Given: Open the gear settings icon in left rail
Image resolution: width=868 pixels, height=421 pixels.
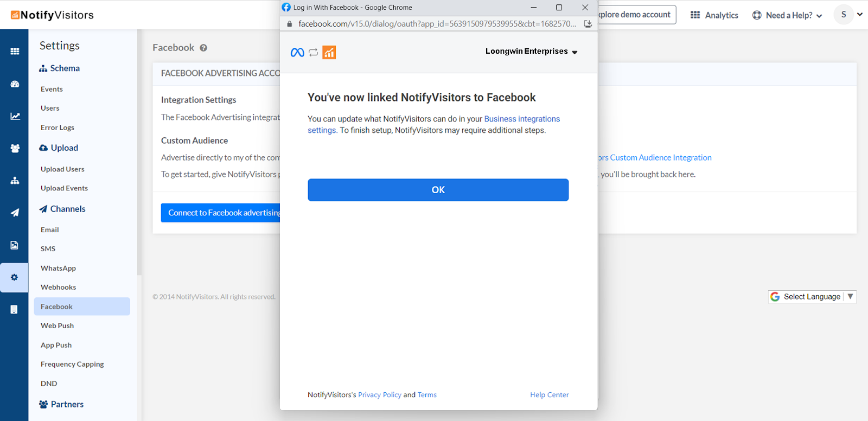Looking at the screenshot, I should point(14,277).
